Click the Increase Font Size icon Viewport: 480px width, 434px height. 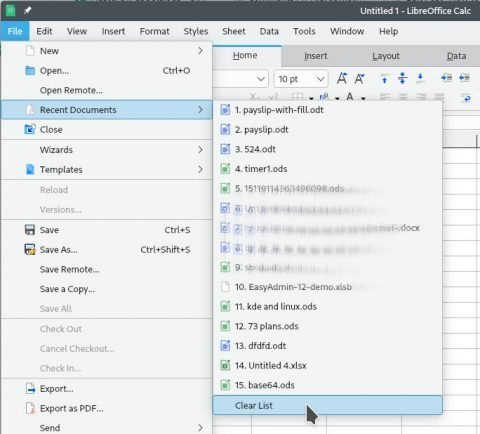(x=342, y=79)
